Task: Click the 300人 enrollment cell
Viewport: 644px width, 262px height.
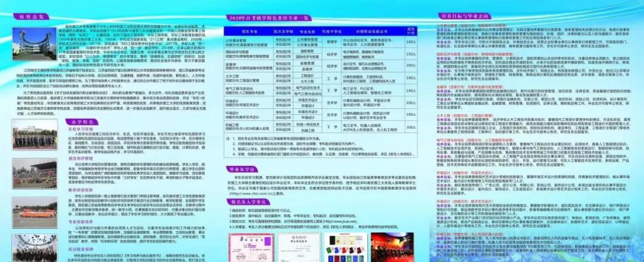Action: [x=410, y=128]
